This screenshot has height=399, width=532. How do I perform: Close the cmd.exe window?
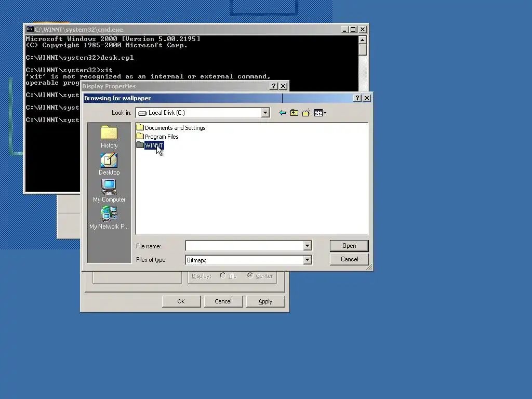(x=363, y=30)
